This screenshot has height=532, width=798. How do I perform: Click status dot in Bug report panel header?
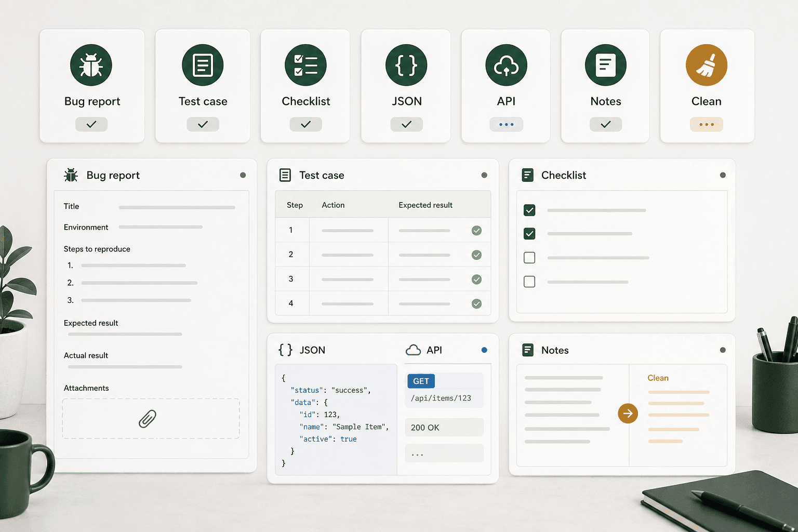coord(243,175)
